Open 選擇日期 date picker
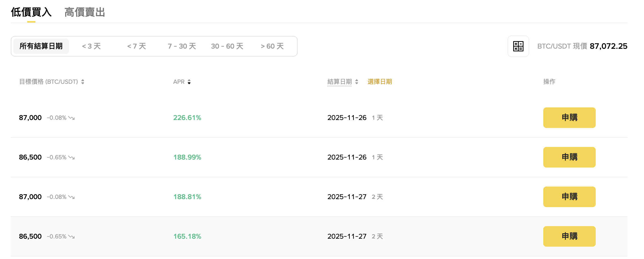This screenshot has width=644, height=259. coord(380,82)
